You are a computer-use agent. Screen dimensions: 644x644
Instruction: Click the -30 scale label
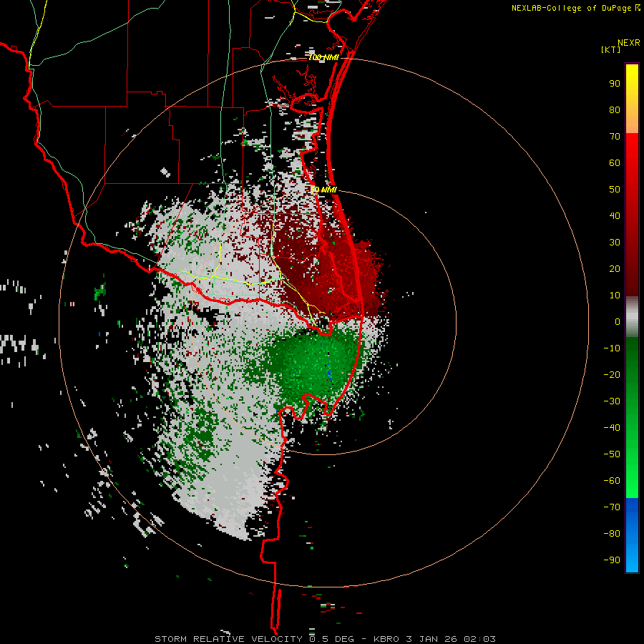click(612, 401)
